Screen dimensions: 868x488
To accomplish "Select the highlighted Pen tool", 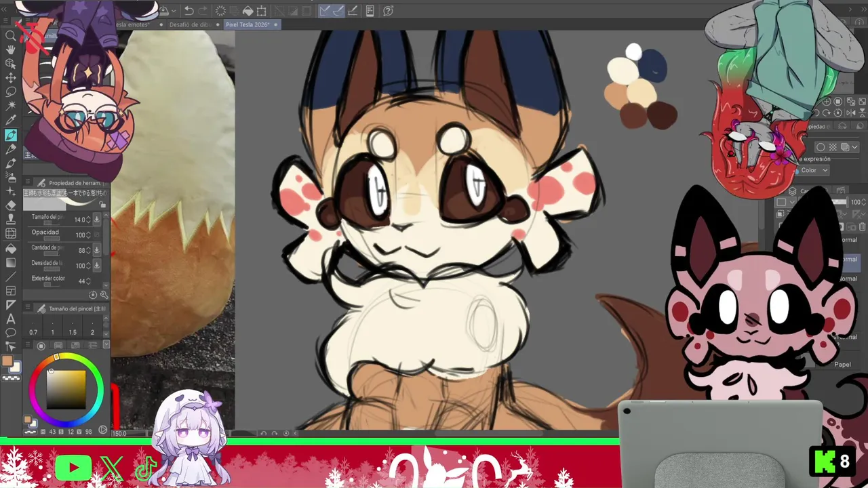I will (10, 136).
